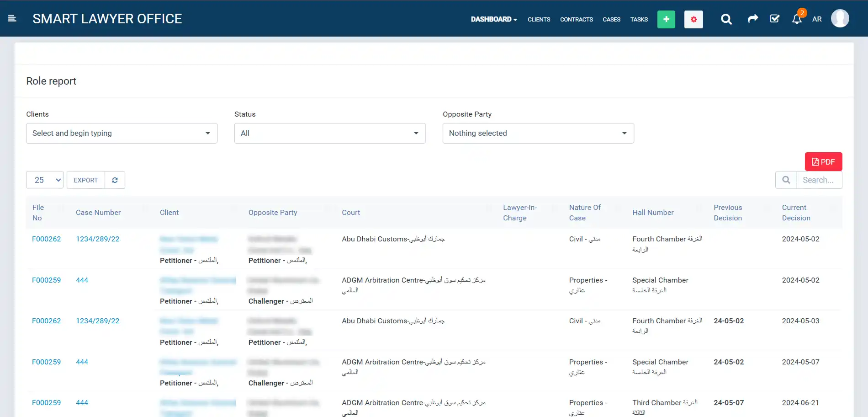Open the Status filter showing All
This screenshot has height=417, width=868.
330,133
